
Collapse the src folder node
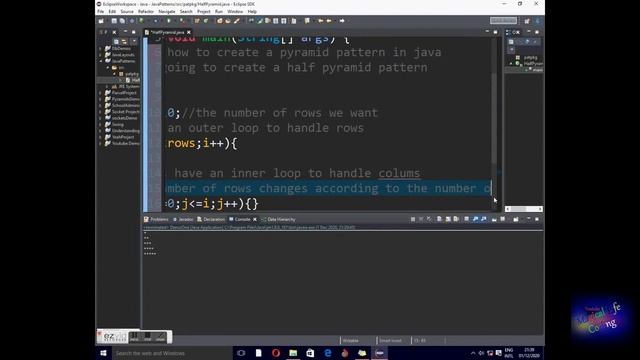pyautogui.click(x=108, y=67)
